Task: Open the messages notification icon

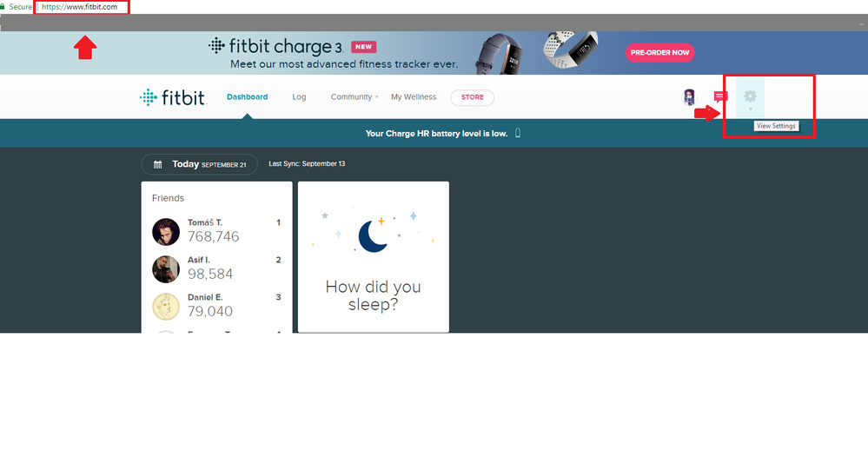Action: click(x=720, y=97)
